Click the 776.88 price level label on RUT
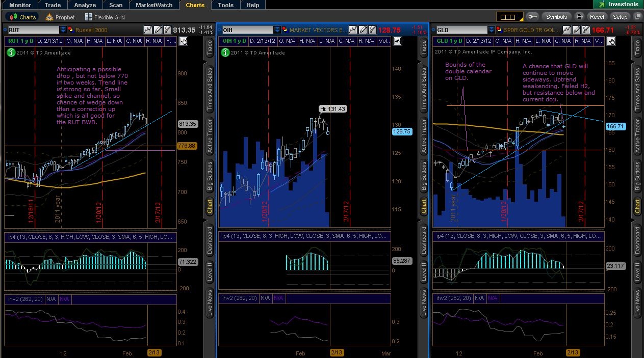The height and width of the screenshot is (358, 644). (187, 146)
